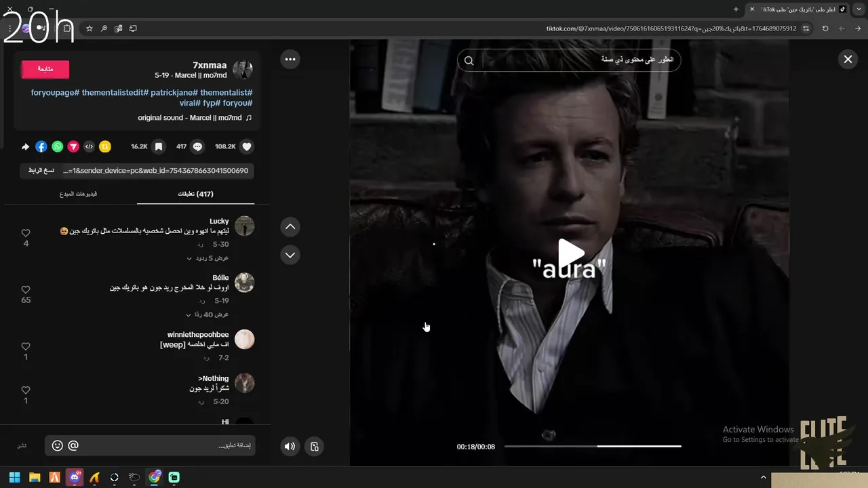Repost with the yellow repost icon
Image resolution: width=868 pixels, height=488 pixels.
pyautogui.click(x=105, y=146)
